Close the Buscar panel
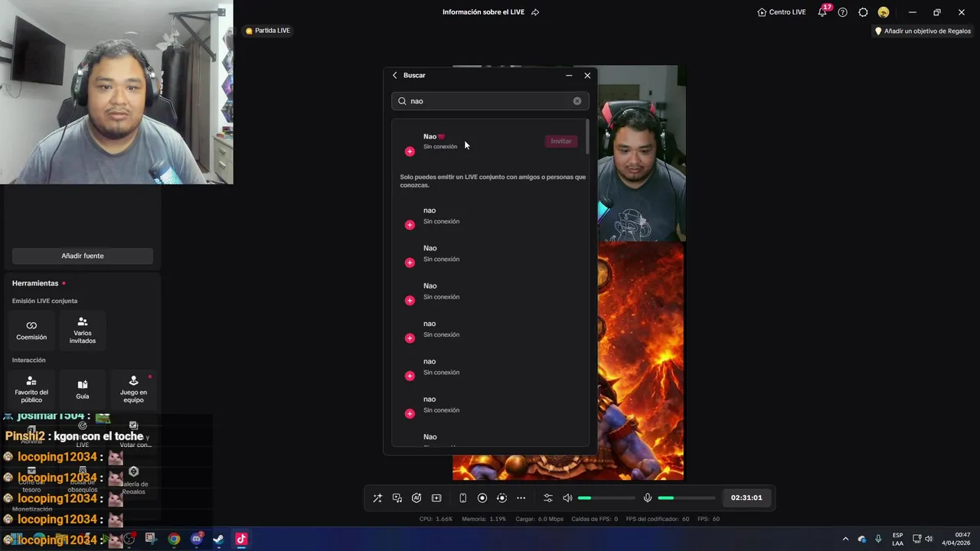 tap(587, 75)
